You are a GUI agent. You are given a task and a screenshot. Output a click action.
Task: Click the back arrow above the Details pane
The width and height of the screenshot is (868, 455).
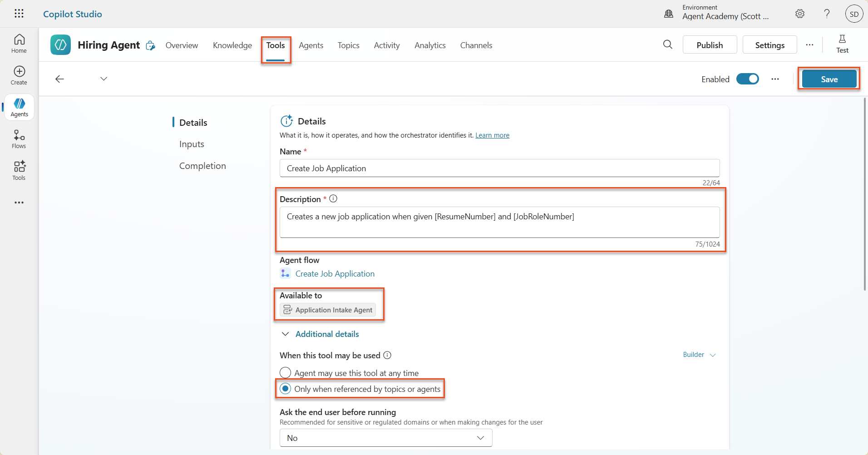(x=59, y=79)
